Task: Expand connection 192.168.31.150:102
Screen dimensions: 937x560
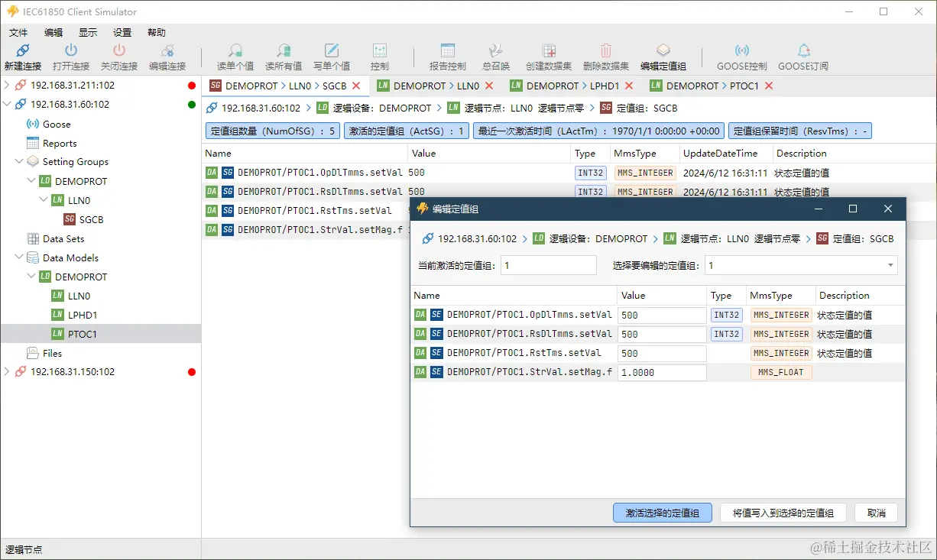Action: click(7, 372)
